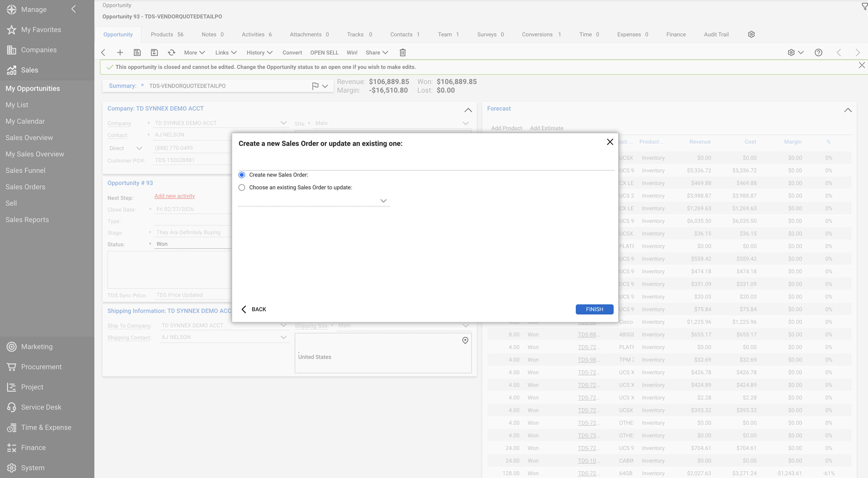
Task: Collapse the sidebar with the chevron
Action: 73,9
